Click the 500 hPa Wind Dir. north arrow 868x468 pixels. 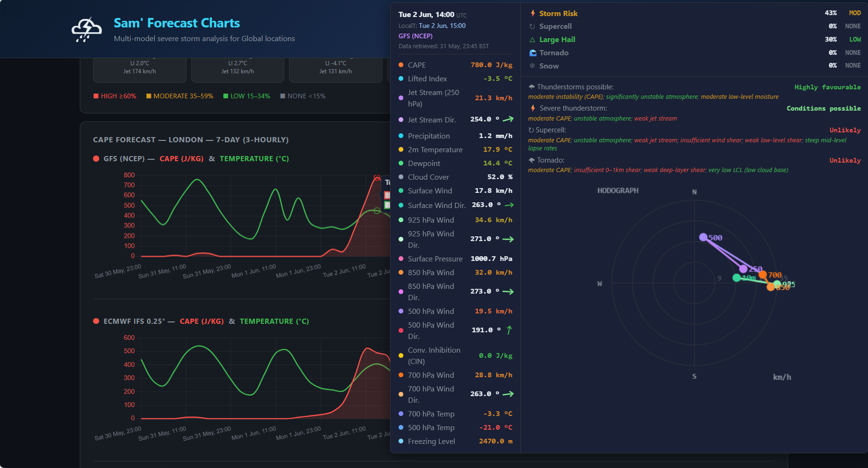pyautogui.click(x=509, y=330)
